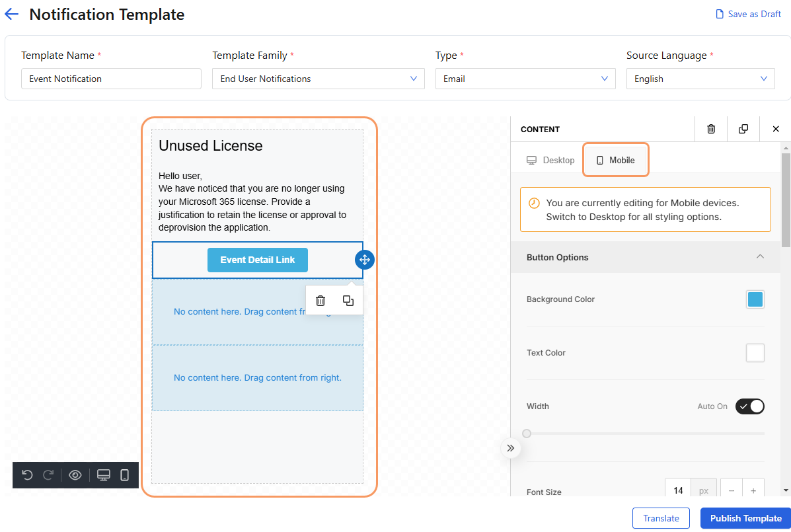Click the Publish Template button

[x=745, y=518]
